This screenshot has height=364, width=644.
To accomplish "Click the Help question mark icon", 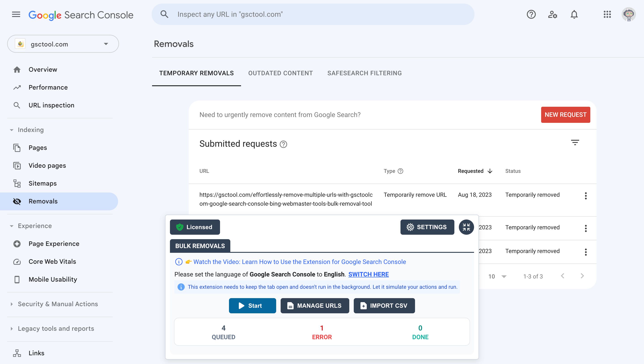I will point(531,15).
